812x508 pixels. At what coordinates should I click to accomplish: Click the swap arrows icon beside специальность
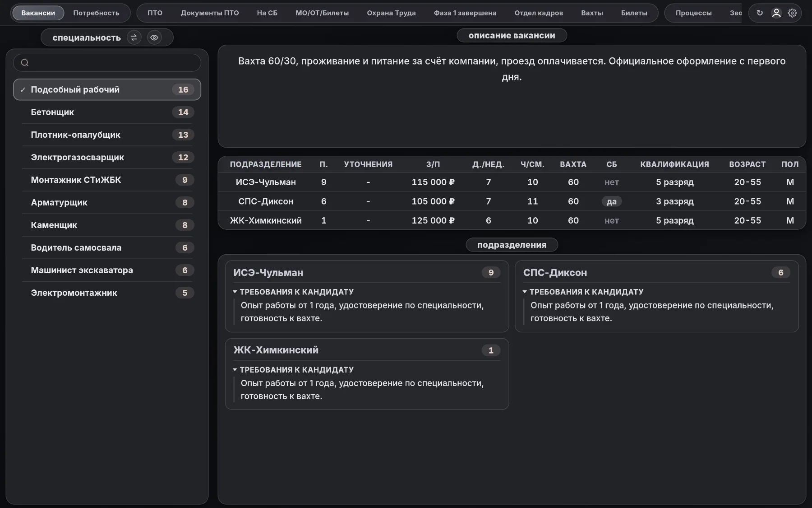pos(134,37)
